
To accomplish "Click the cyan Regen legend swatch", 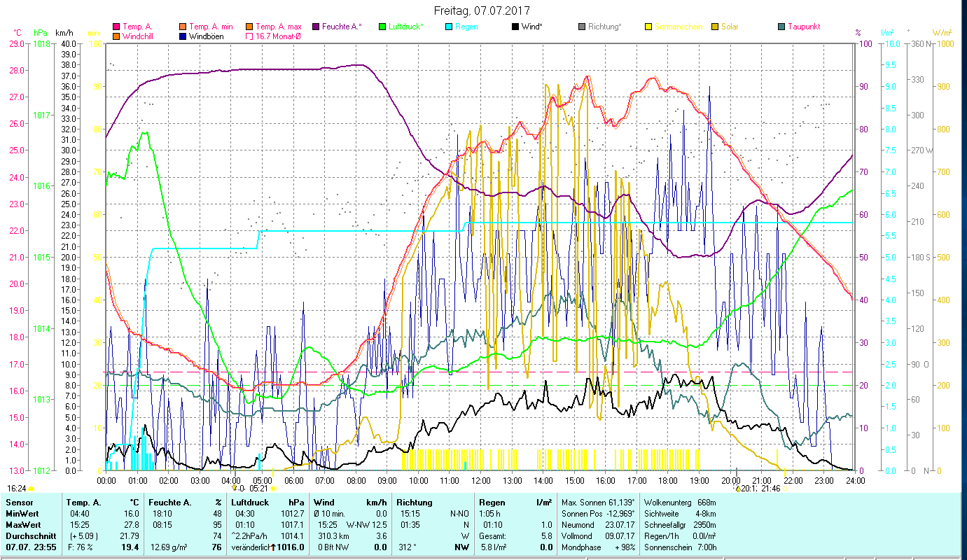I will coord(449,27).
